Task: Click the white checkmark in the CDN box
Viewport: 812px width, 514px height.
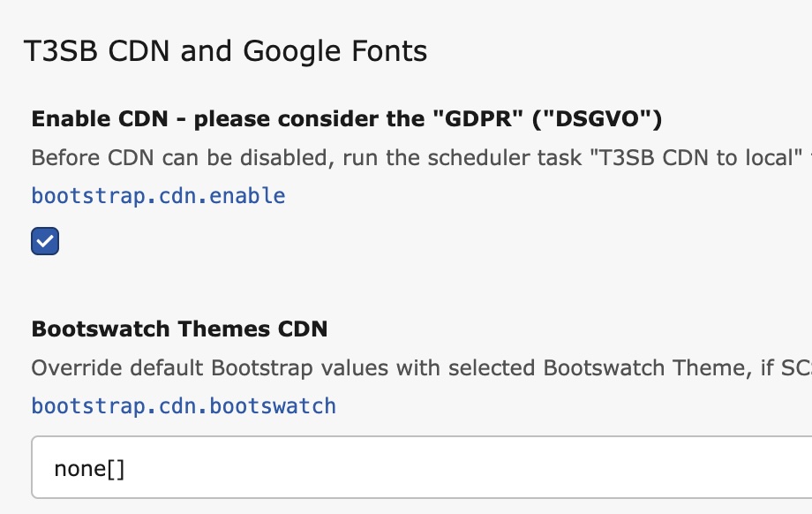Action: [45, 241]
